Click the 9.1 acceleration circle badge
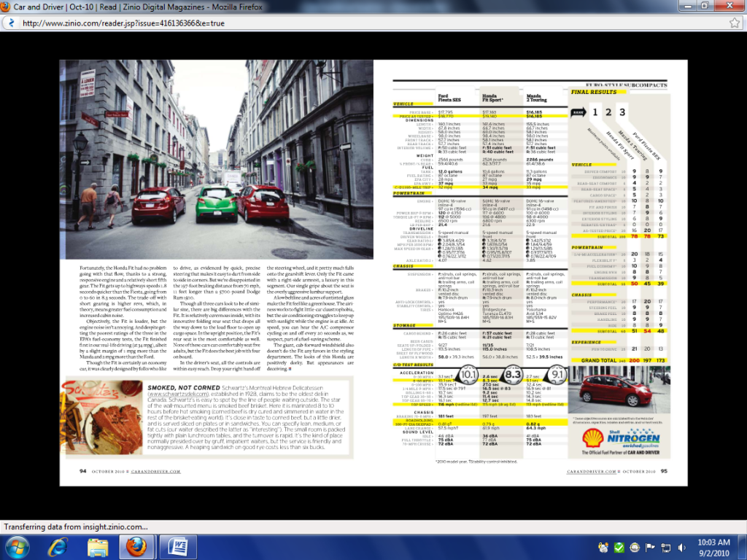 click(557, 374)
